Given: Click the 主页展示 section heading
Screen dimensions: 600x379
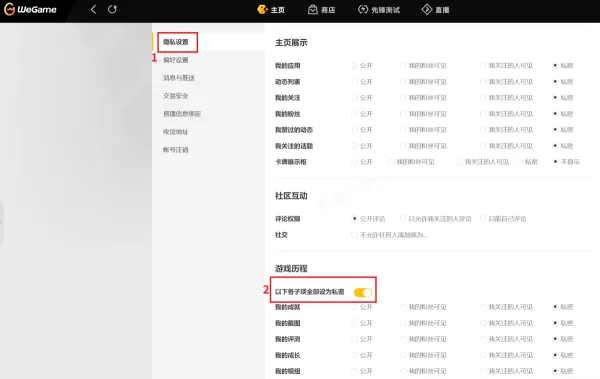Looking at the screenshot, I should tap(291, 42).
